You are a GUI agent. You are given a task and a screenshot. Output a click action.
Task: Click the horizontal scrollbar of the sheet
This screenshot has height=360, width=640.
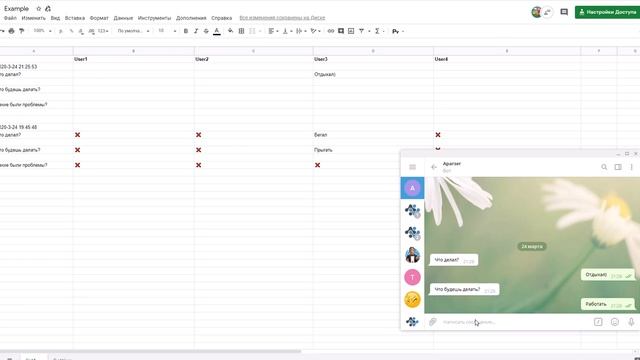(x=150, y=351)
